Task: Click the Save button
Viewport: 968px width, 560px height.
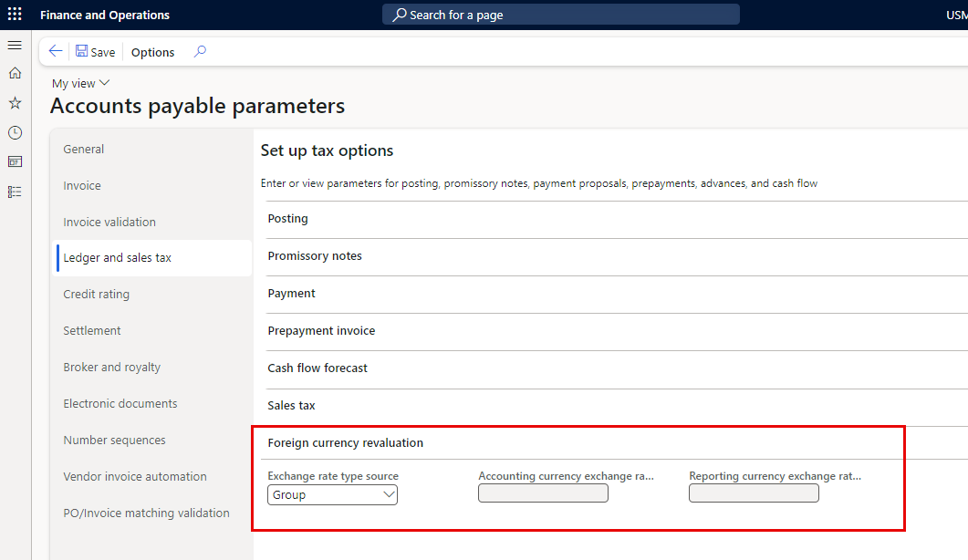Action: pyautogui.click(x=95, y=52)
